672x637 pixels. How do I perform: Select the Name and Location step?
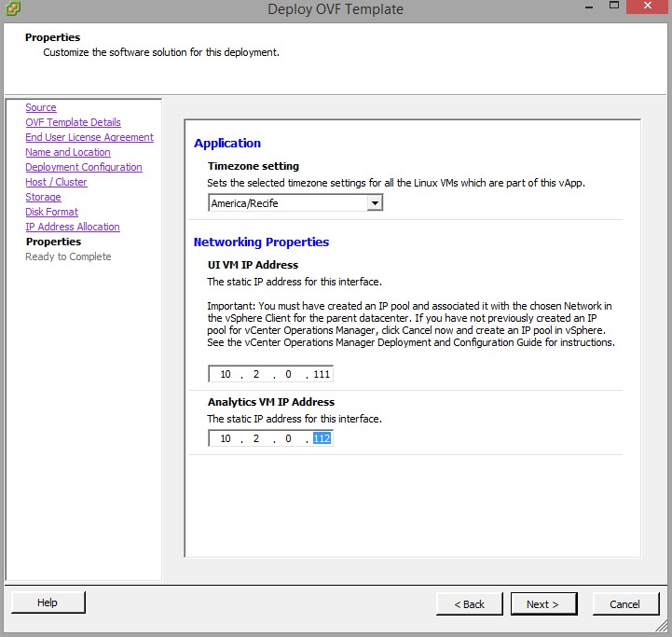pos(68,153)
